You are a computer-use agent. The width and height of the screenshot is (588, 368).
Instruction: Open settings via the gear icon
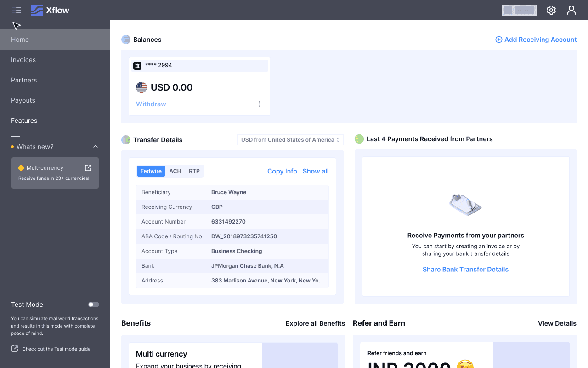pos(551,10)
